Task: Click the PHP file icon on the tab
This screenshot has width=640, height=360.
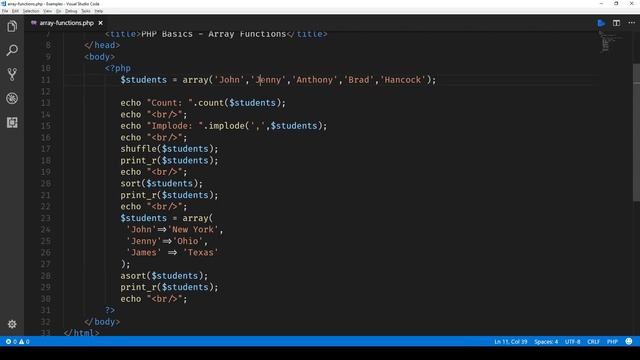Action: [34, 23]
